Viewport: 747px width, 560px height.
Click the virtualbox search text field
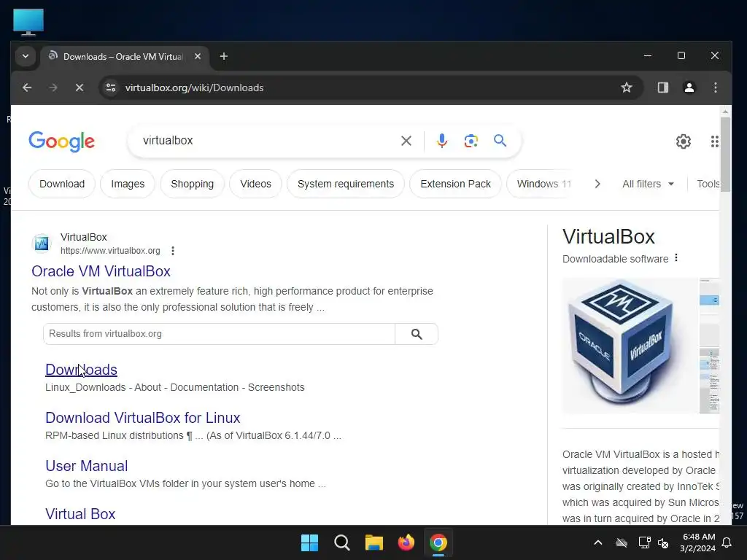(x=267, y=141)
